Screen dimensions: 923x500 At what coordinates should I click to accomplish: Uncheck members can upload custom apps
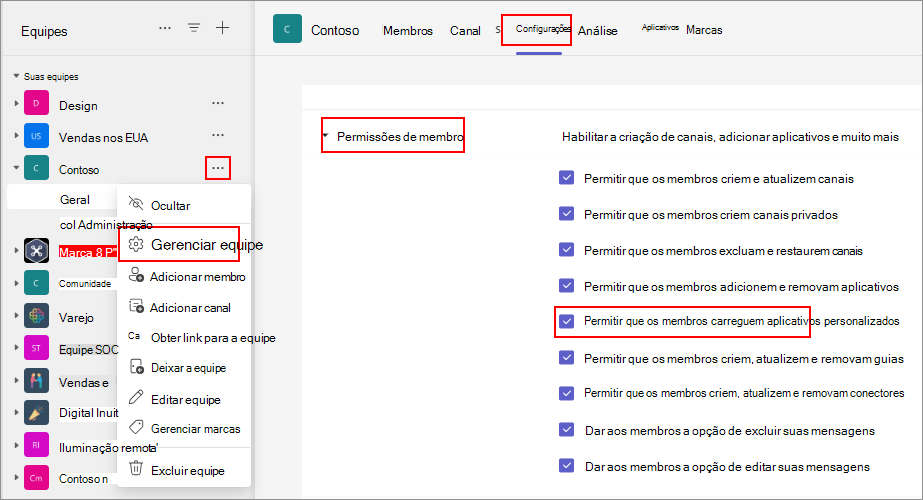pyautogui.click(x=567, y=321)
